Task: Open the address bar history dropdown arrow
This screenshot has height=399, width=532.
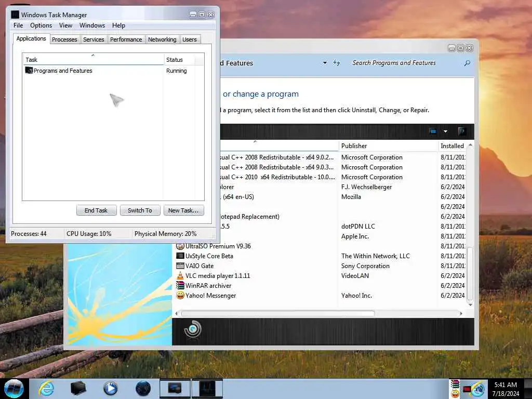Action: [325, 63]
